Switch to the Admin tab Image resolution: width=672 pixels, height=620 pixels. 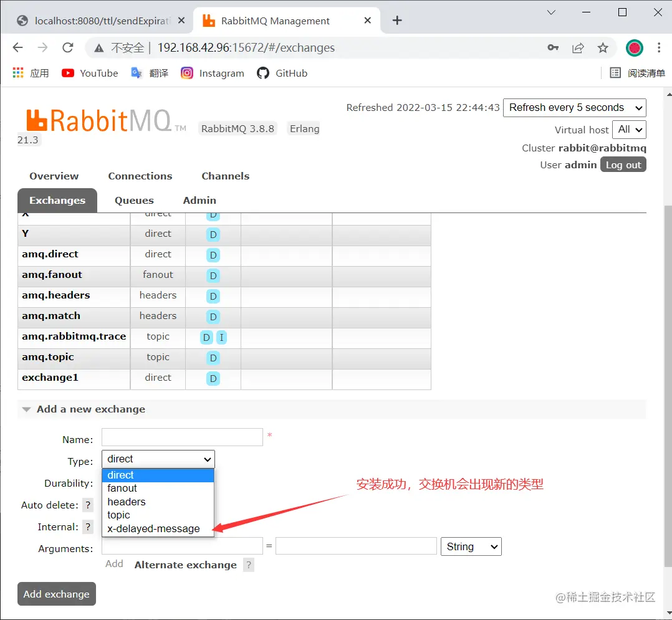199,201
